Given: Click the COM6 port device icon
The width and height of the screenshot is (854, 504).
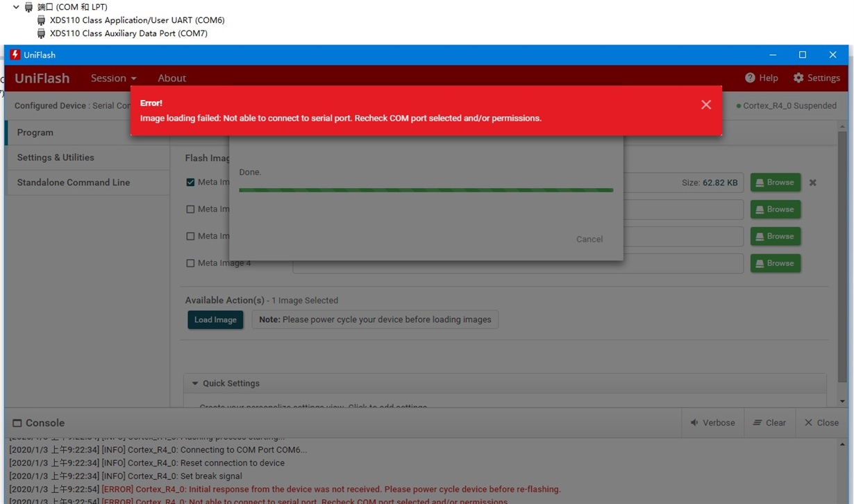Looking at the screenshot, I should click(42, 20).
